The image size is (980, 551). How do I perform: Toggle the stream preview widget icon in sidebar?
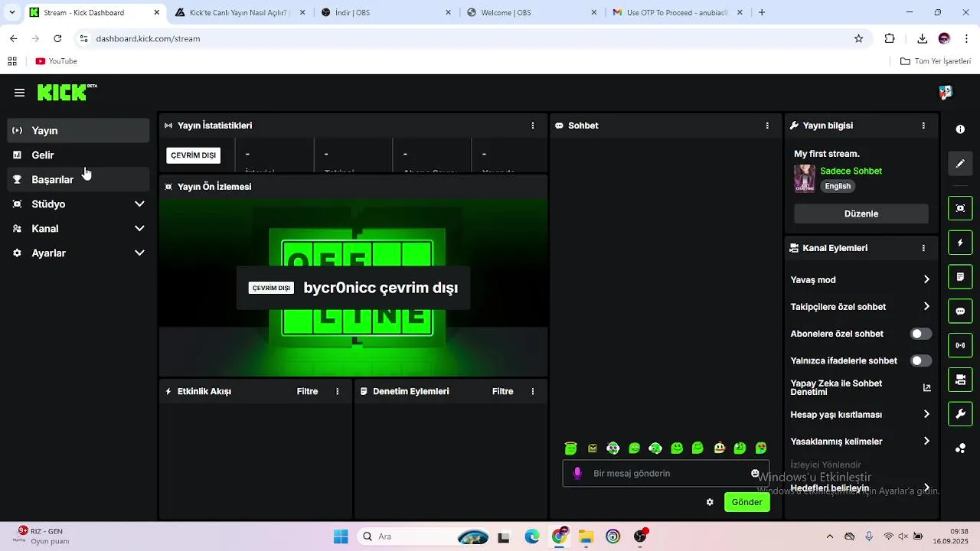click(x=960, y=208)
